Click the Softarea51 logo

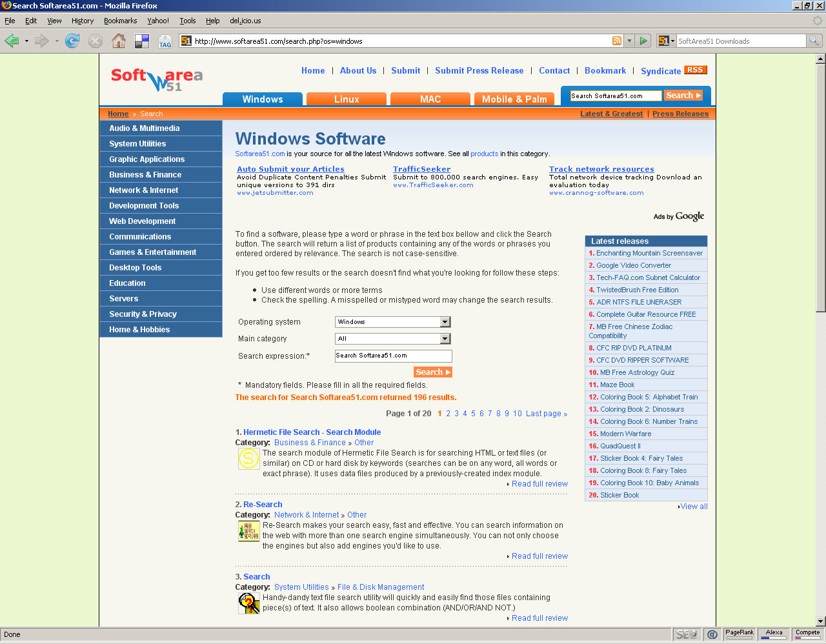(x=157, y=79)
